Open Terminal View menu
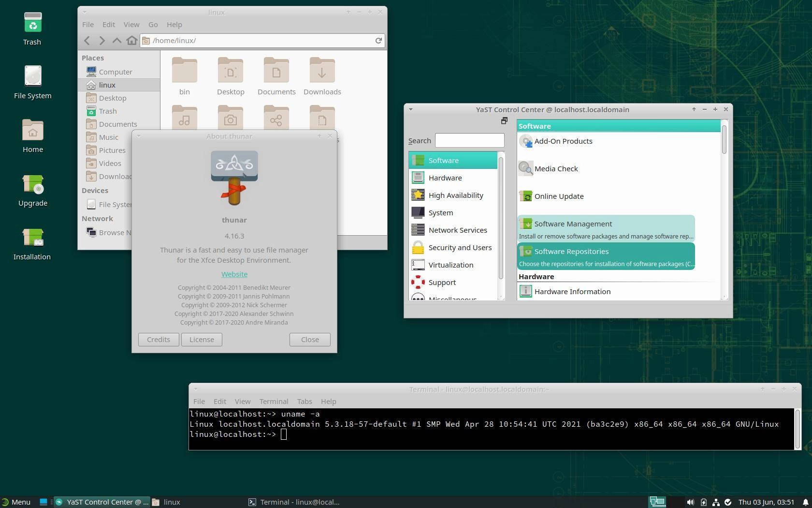The height and width of the screenshot is (508, 812). (x=243, y=401)
